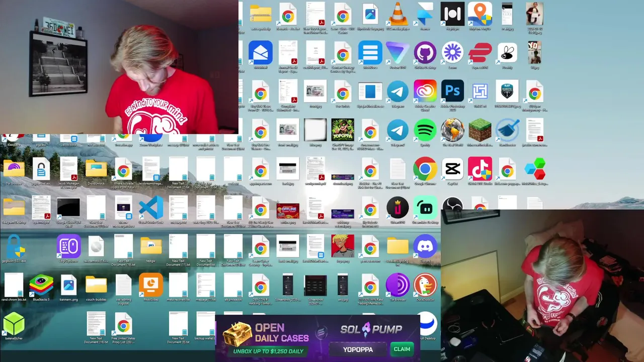
Task: Open the Google Cloud SDK Shell shortcut
Action: pyautogui.click(x=68, y=208)
